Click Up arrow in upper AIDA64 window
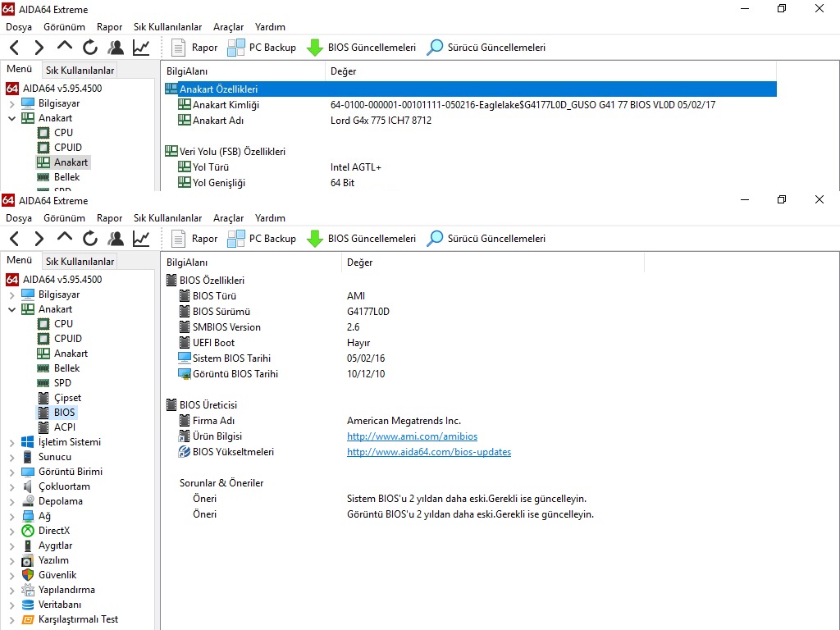Viewport: 840px width, 630px height. point(64,46)
